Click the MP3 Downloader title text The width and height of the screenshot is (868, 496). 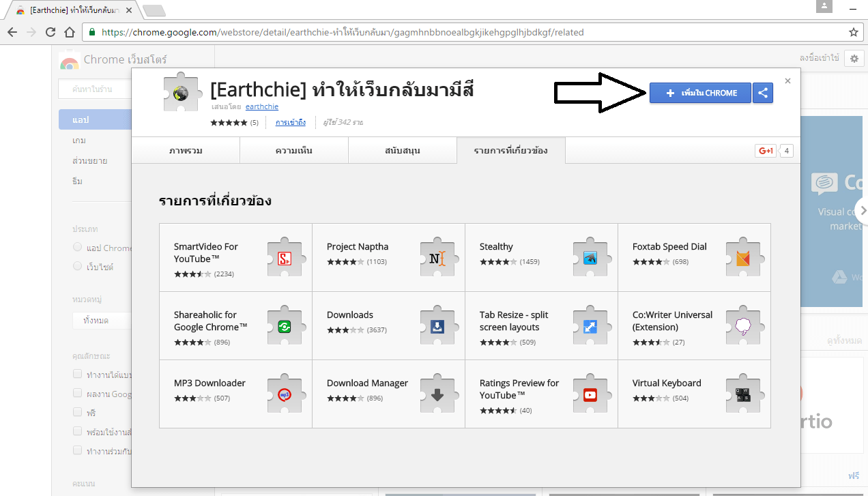[209, 383]
